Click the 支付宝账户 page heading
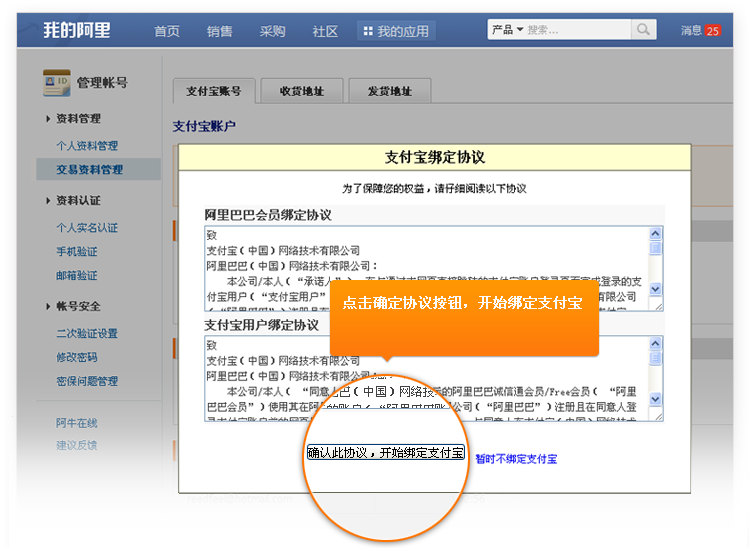The height and width of the screenshot is (548, 750). tap(204, 126)
